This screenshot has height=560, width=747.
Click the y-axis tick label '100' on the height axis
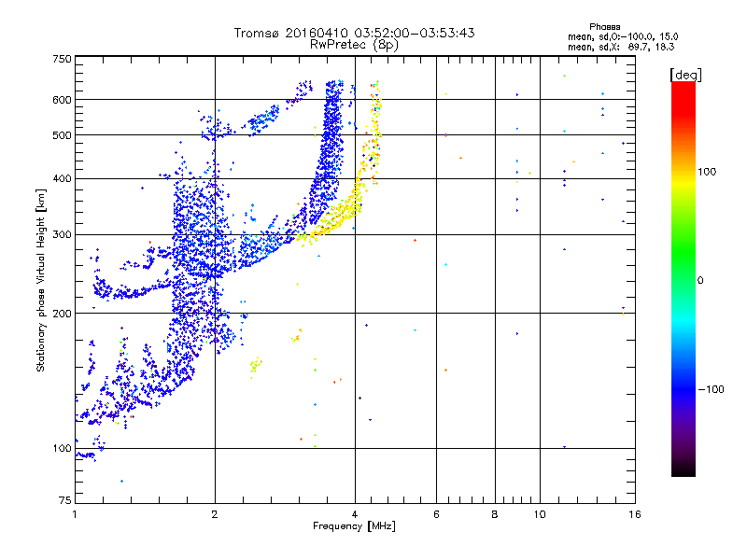62,449
